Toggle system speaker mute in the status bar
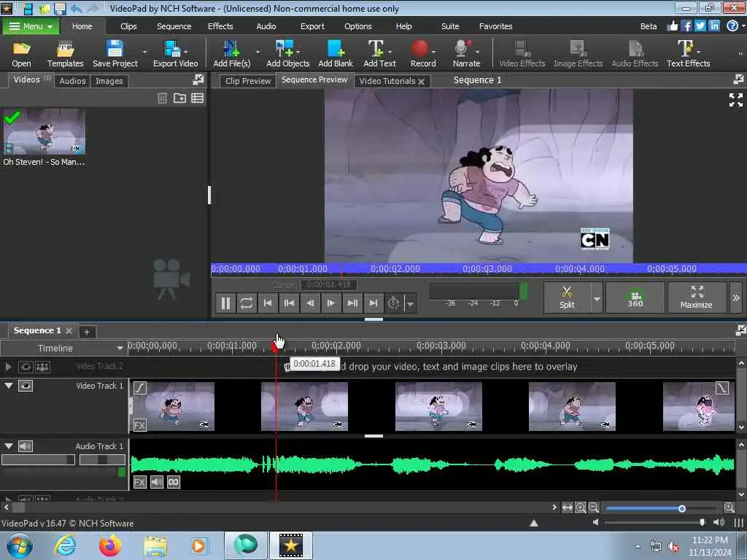 [x=719, y=522]
